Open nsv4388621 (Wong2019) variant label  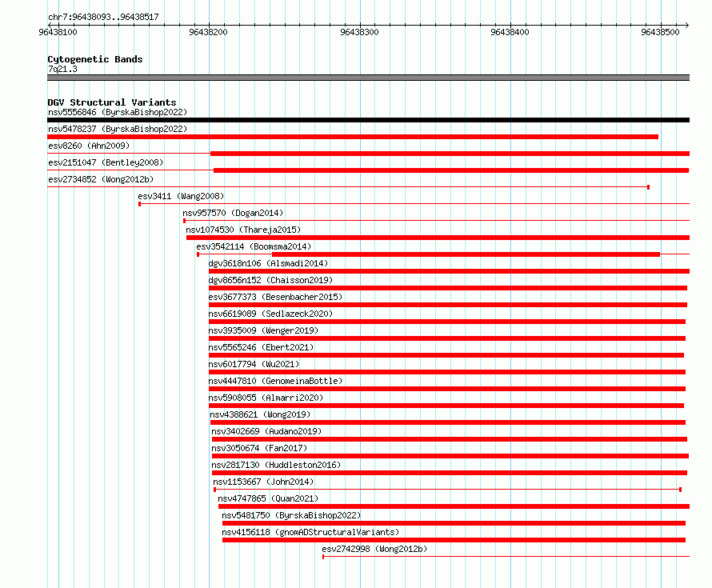point(260,414)
